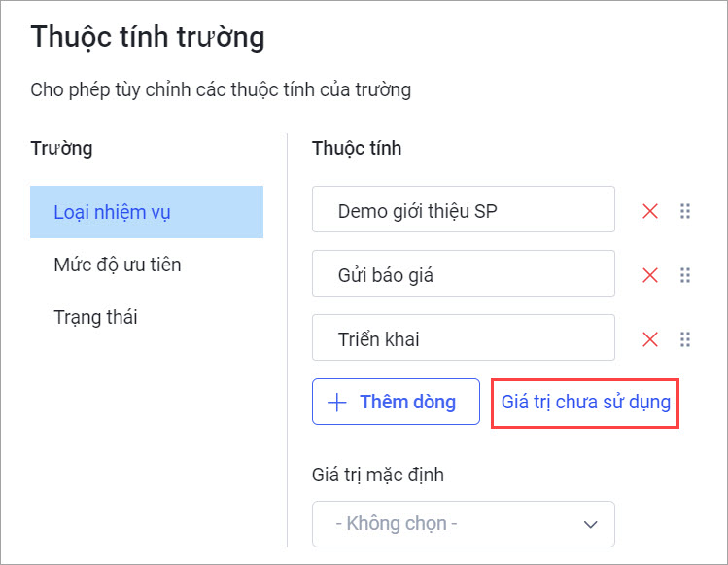Delete the Demo giới thiệu SP row
The image size is (728, 565).
[x=650, y=211]
